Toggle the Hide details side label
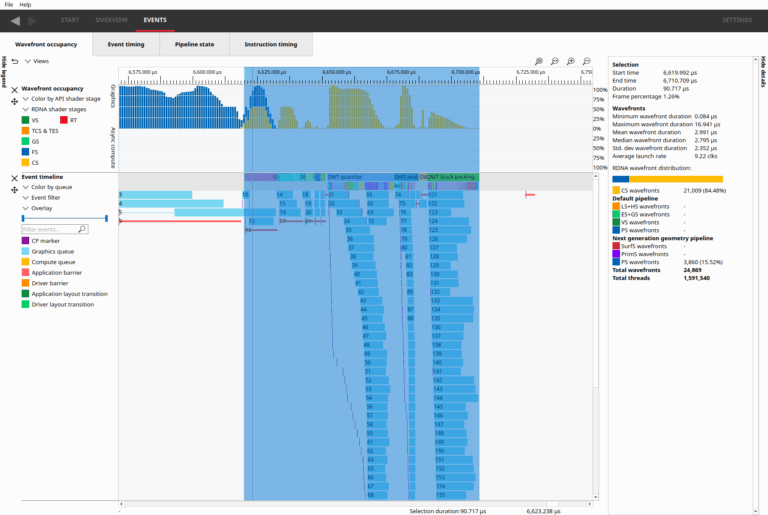 (x=763, y=72)
